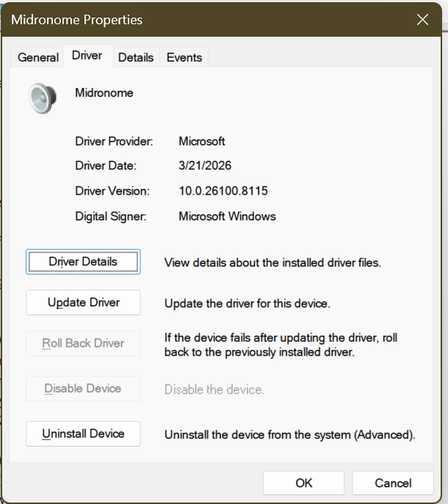
Task: Switch to the General tab
Action: click(x=38, y=57)
